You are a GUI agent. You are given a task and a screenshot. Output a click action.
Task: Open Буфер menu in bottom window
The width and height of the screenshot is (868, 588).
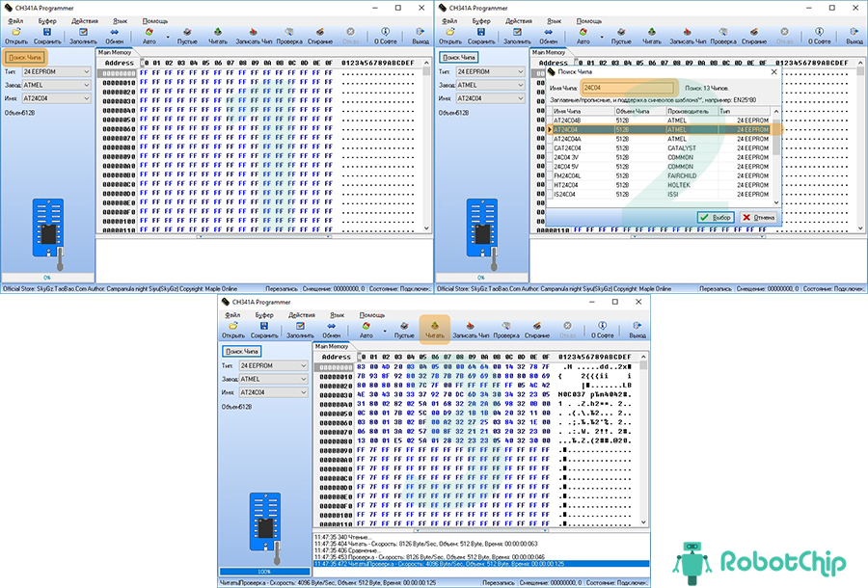[x=263, y=315]
